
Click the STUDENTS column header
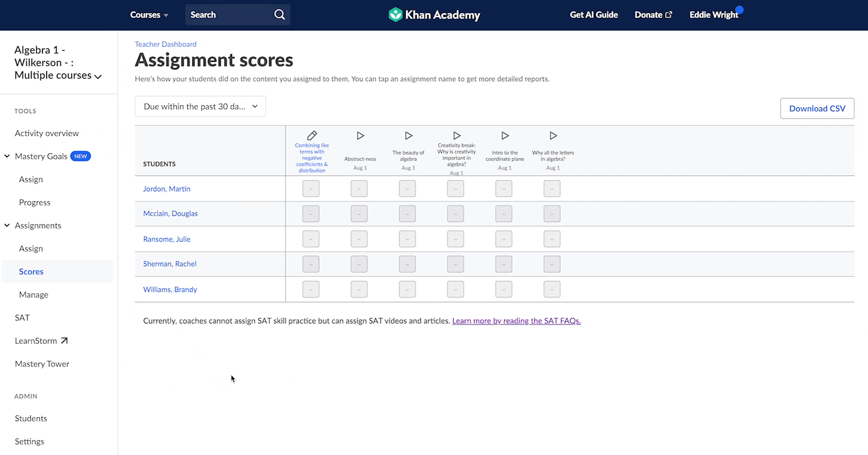coord(159,164)
